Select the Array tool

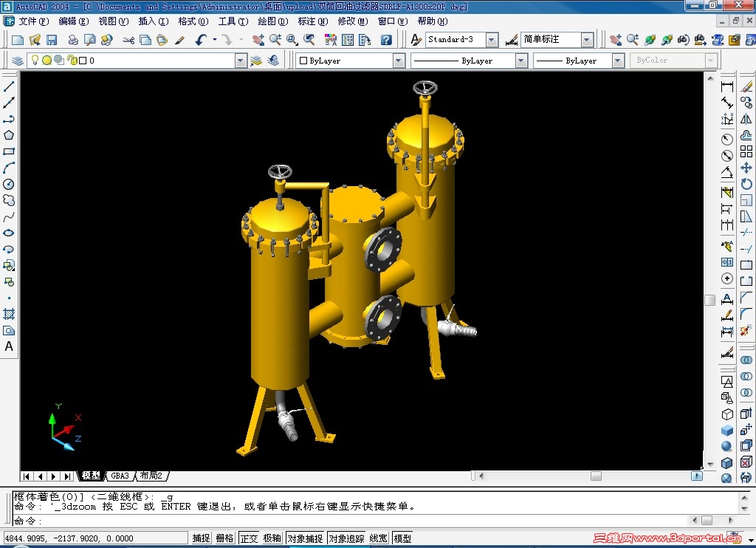click(x=746, y=151)
